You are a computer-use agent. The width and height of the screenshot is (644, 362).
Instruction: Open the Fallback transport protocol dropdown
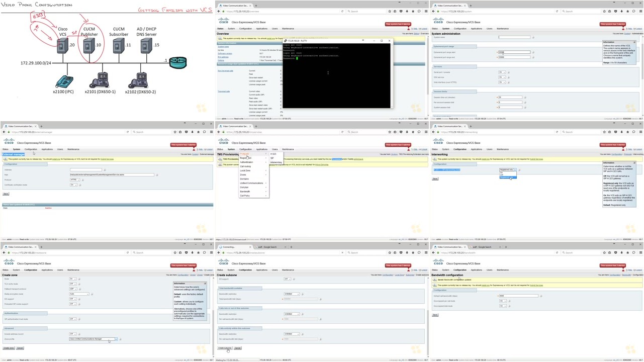pos(72,289)
